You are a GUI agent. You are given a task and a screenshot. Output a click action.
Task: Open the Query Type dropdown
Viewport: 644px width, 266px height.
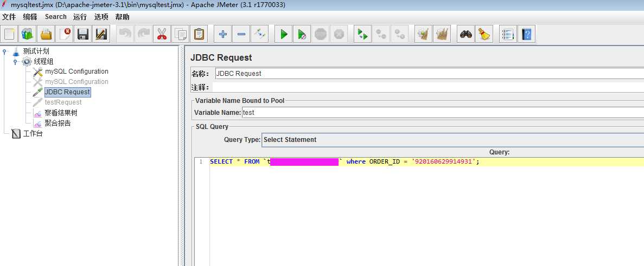(452, 140)
